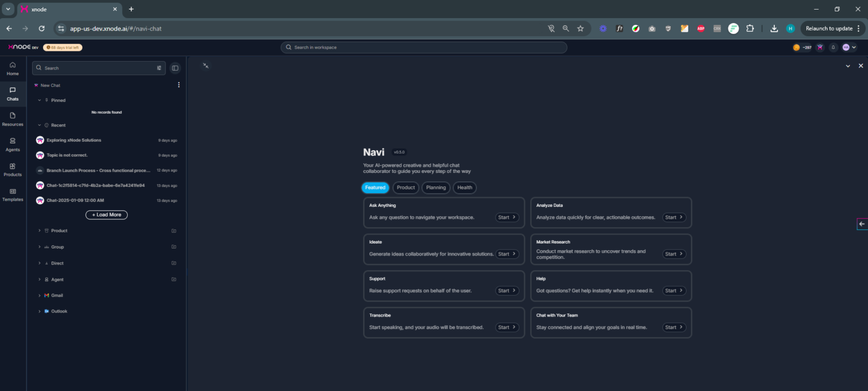Collapse the Navi chat with the shrink icon
The width and height of the screenshot is (868, 391).
point(206,66)
